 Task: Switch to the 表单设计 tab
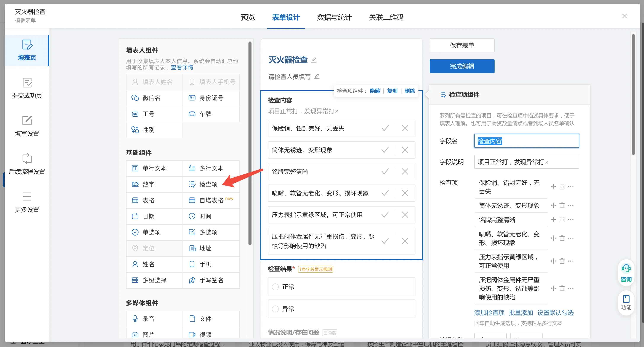pyautogui.click(x=286, y=17)
